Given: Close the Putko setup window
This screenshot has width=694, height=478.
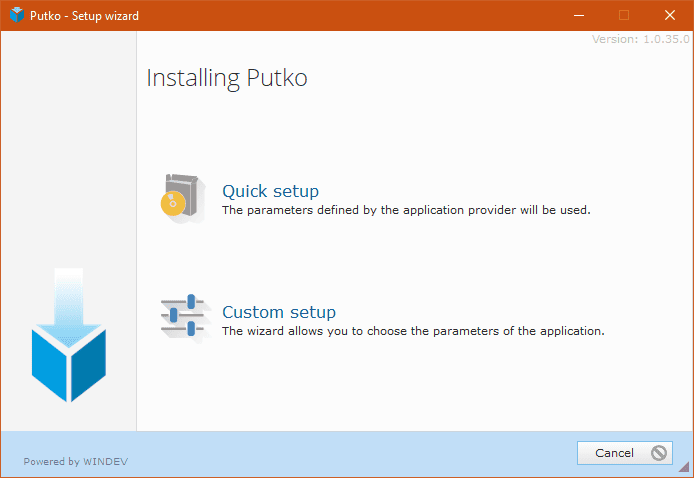Looking at the screenshot, I should 670,15.
